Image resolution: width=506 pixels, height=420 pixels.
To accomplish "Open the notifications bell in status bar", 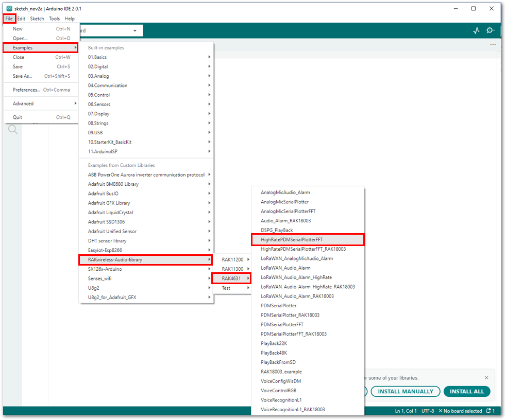I will (x=490, y=411).
